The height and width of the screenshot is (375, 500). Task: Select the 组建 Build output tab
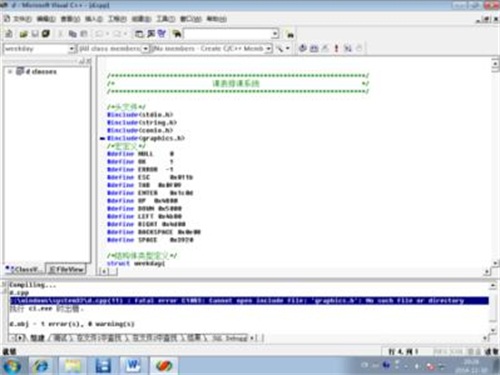37,338
